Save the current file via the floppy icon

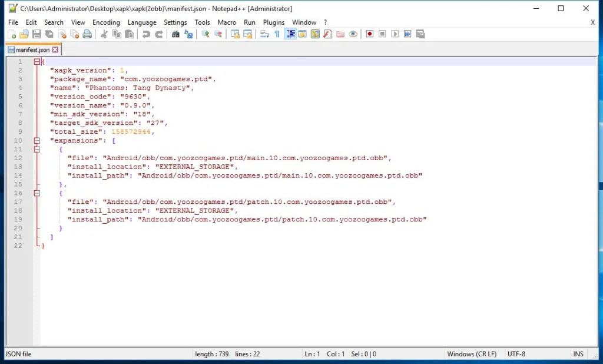(x=37, y=34)
